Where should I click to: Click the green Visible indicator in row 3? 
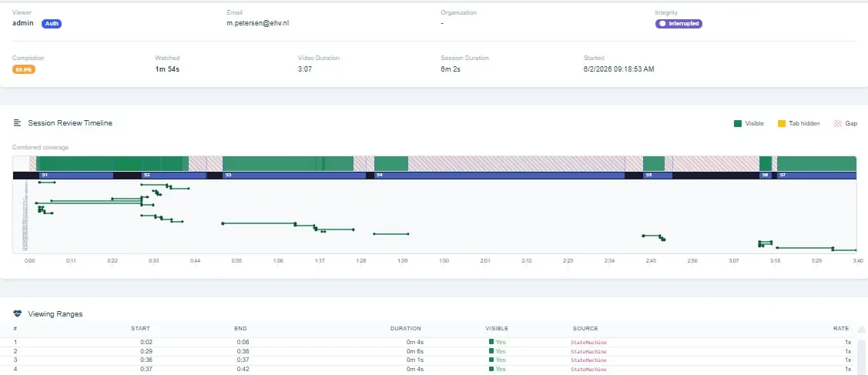coord(491,360)
